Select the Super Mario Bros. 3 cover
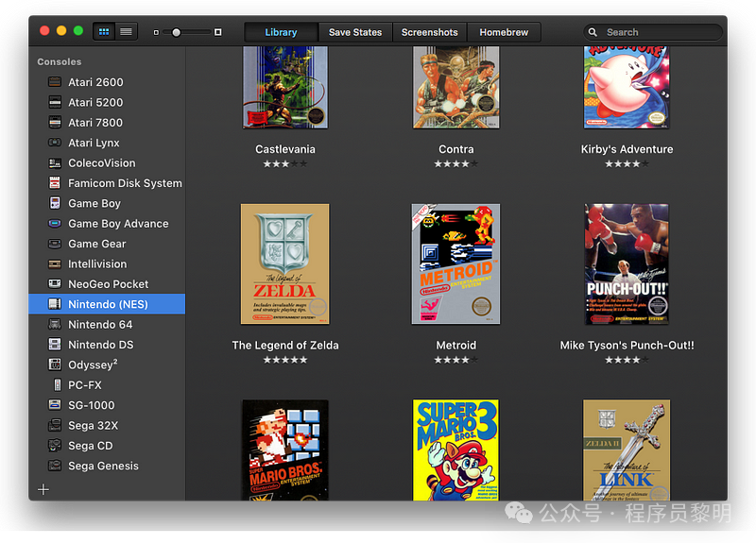 point(455,450)
